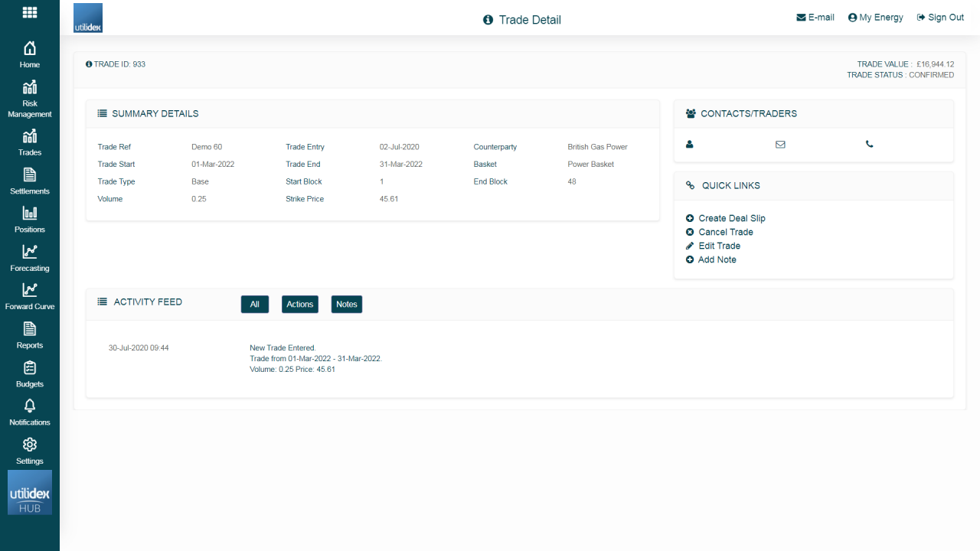
Task: Call the contact using the phone icon
Action: pyautogui.click(x=869, y=144)
